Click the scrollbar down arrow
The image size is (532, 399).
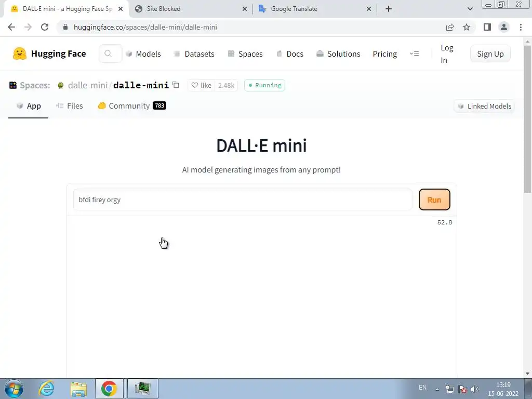[x=528, y=374]
